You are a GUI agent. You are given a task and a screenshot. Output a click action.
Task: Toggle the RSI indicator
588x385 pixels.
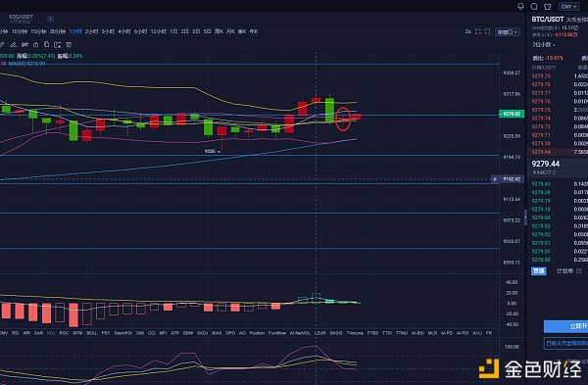(15, 333)
